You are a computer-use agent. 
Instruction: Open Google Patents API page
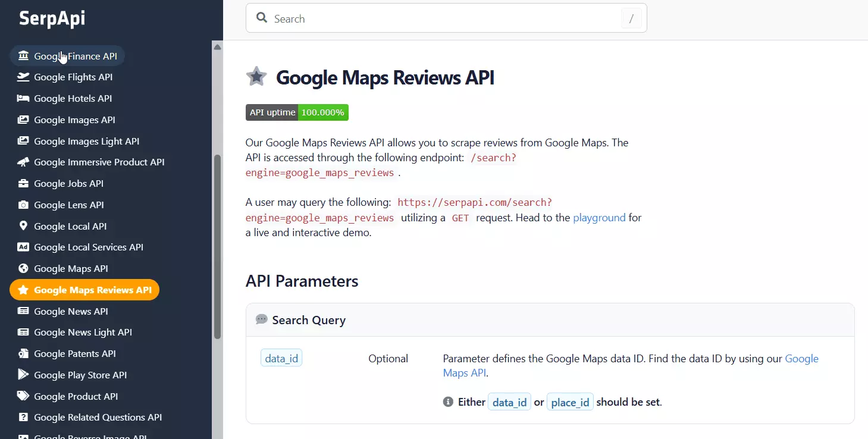74,354
